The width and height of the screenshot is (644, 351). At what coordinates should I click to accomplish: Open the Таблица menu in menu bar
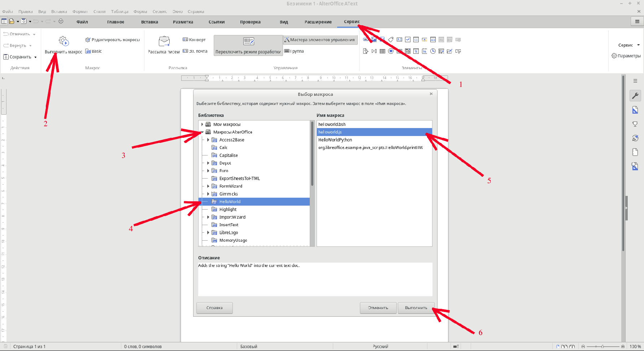119,12
